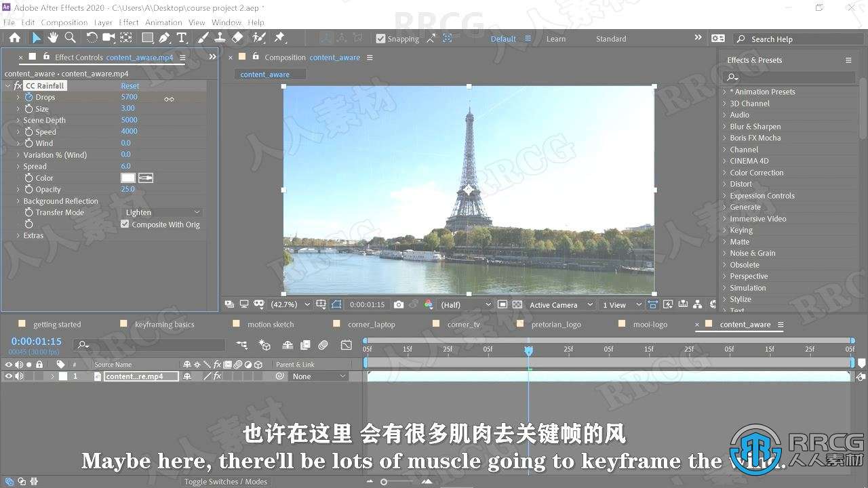Reset the CC Rainfall effect
Screen dimensions: 868x488
pos(130,86)
